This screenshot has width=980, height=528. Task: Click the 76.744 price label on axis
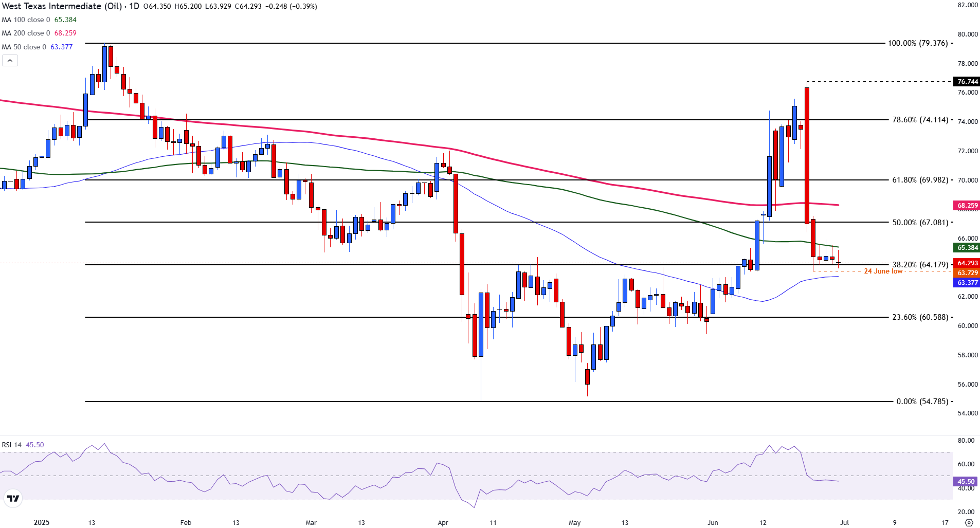(967, 82)
